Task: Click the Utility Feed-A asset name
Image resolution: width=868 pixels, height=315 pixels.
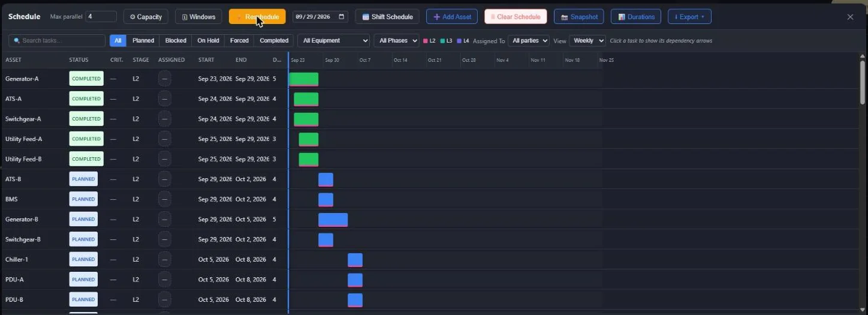Action: tap(24, 139)
